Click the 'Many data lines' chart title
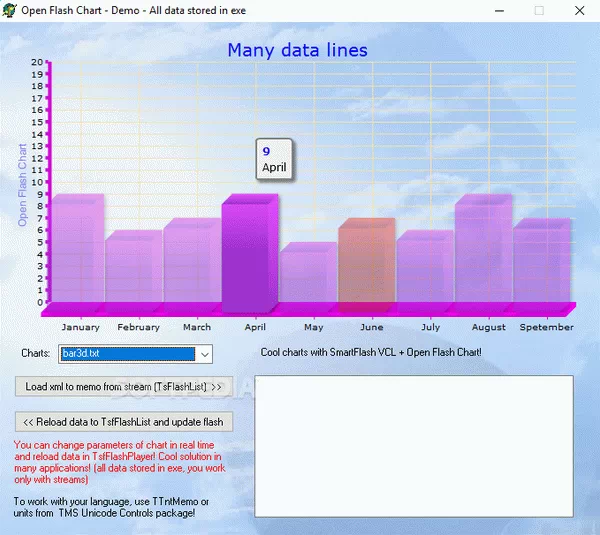Viewport: 600px width, 535px height. (x=297, y=50)
